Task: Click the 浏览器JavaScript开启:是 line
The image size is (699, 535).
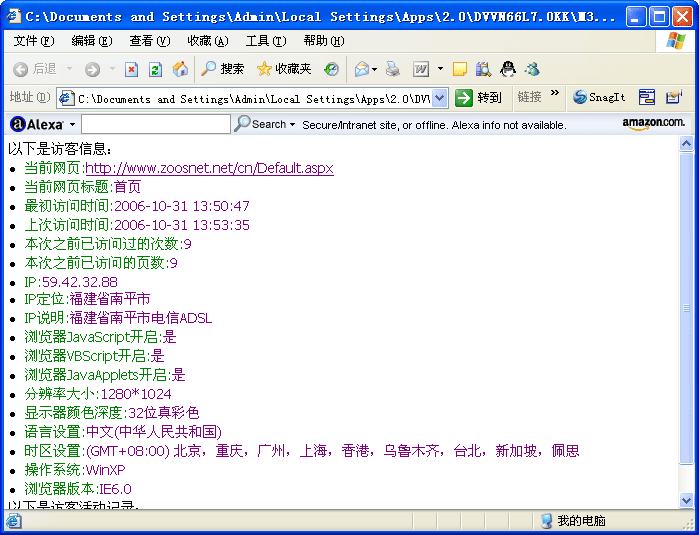Action: 100,337
